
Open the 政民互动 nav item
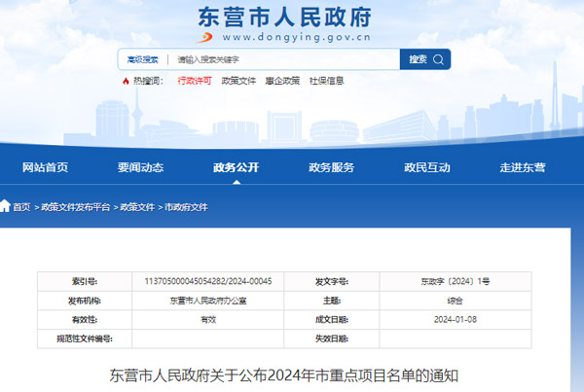point(427,167)
